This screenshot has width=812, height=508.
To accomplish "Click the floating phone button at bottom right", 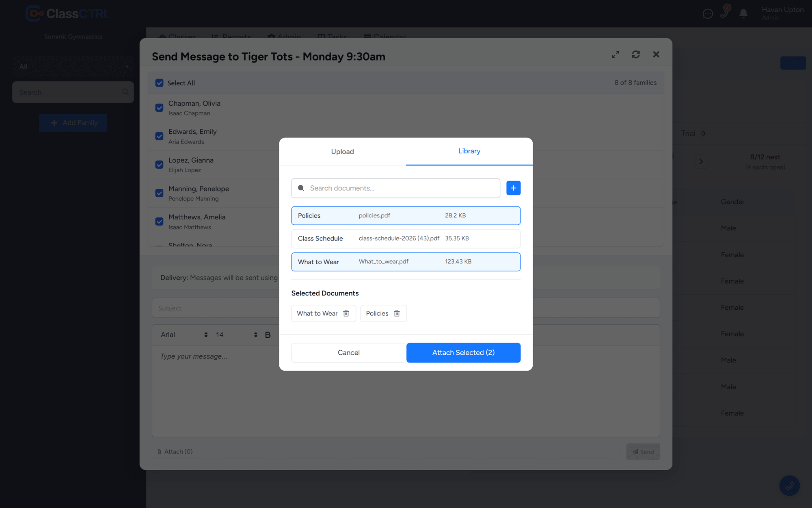I will 789,485.
